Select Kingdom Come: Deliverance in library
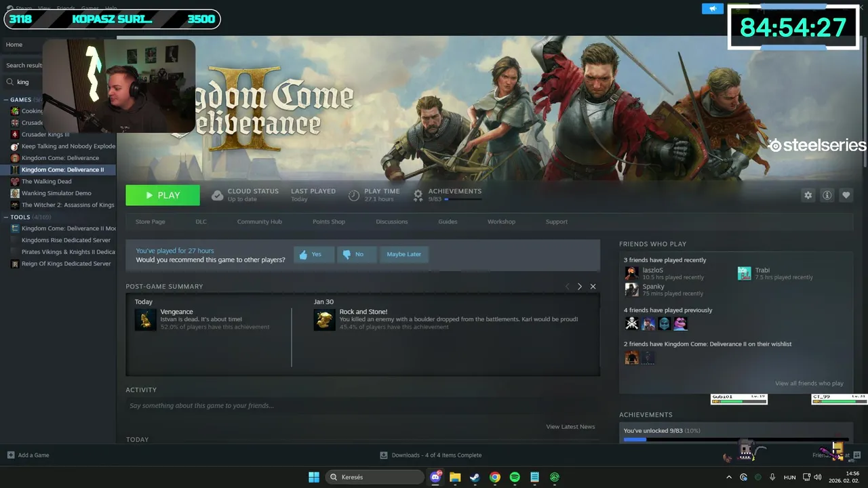The width and height of the screenshot is (868, 488). click(60, 158)
